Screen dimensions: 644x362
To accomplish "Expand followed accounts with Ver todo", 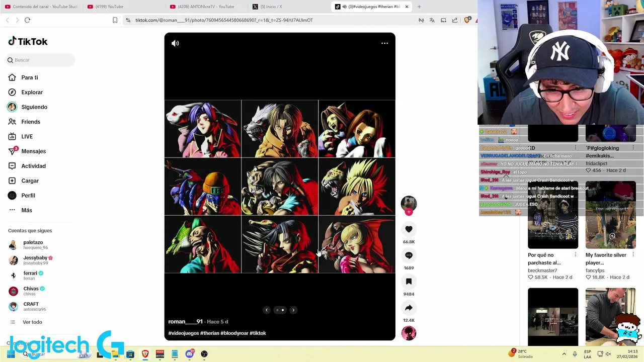I will (32, 322).
